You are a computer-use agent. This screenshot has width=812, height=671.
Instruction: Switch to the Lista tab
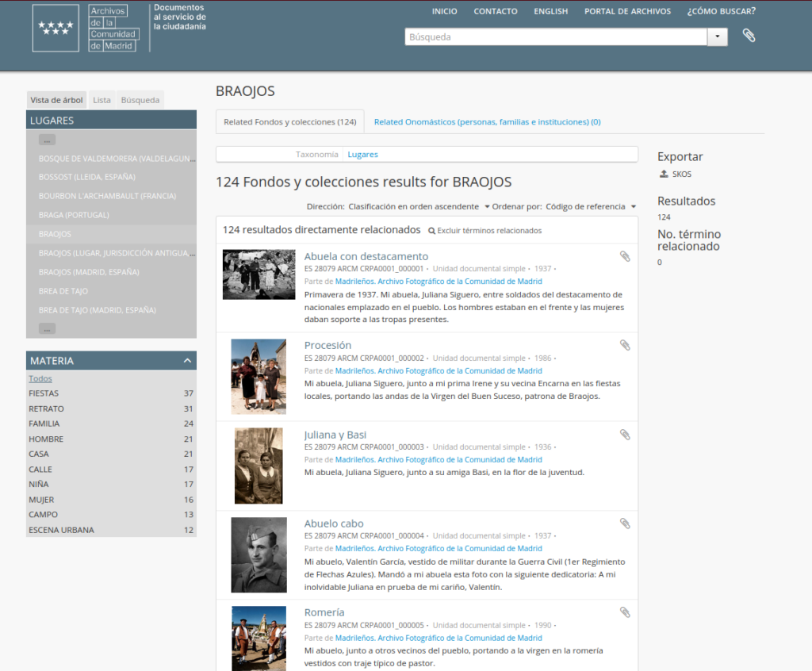[101, 100]
